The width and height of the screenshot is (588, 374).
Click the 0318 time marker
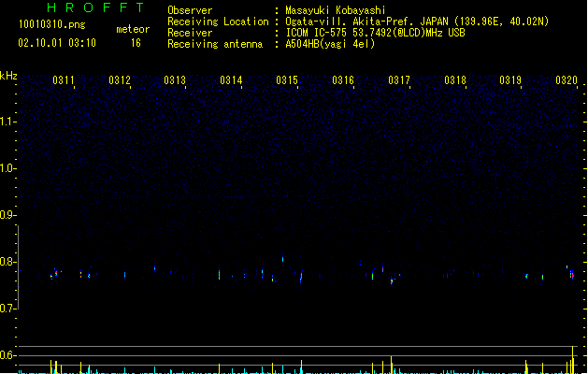tap(455, 80)
